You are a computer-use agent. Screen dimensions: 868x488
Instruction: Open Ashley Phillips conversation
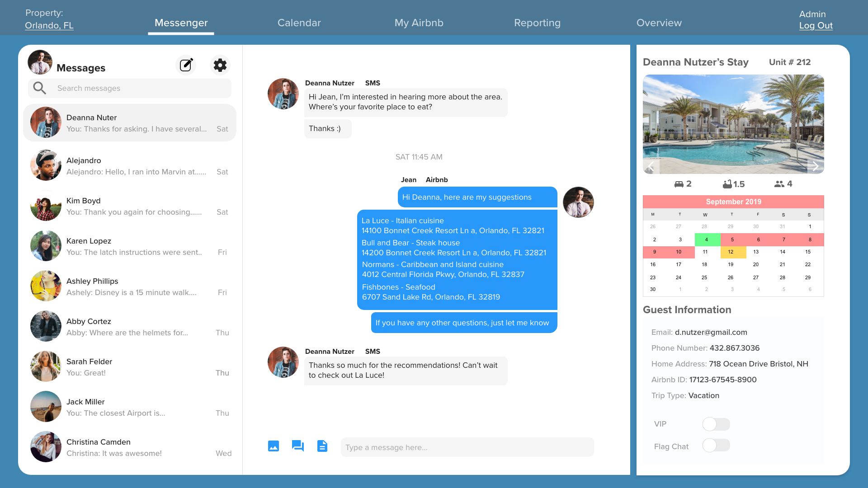click(130, 286)
